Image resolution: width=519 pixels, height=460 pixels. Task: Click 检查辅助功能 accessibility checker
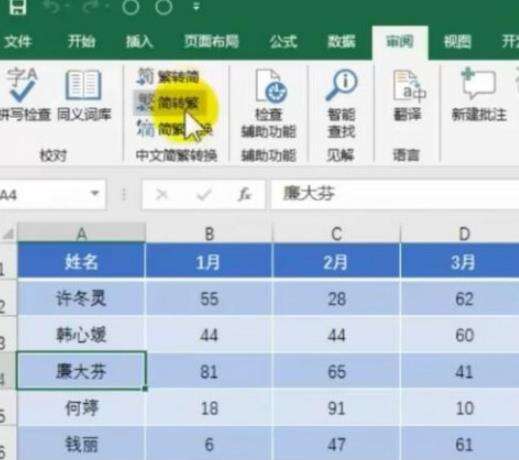(268, 103)
